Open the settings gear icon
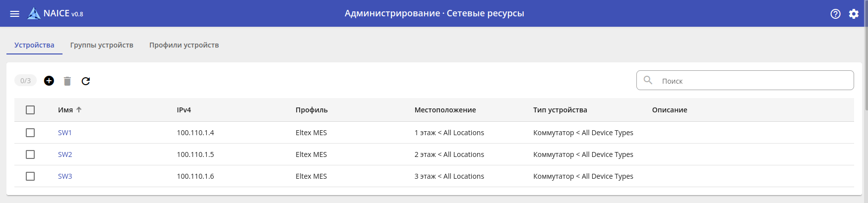868x203 pixels. click(854, 14)
